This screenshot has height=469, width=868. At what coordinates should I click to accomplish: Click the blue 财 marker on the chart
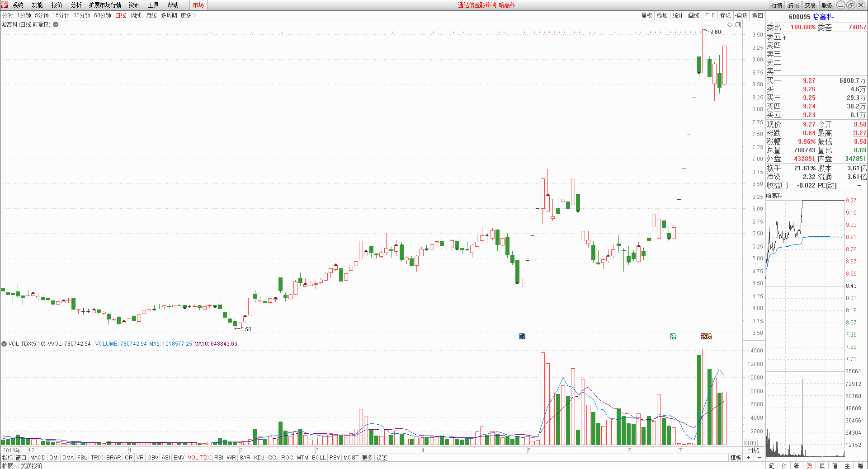(522, 336)
